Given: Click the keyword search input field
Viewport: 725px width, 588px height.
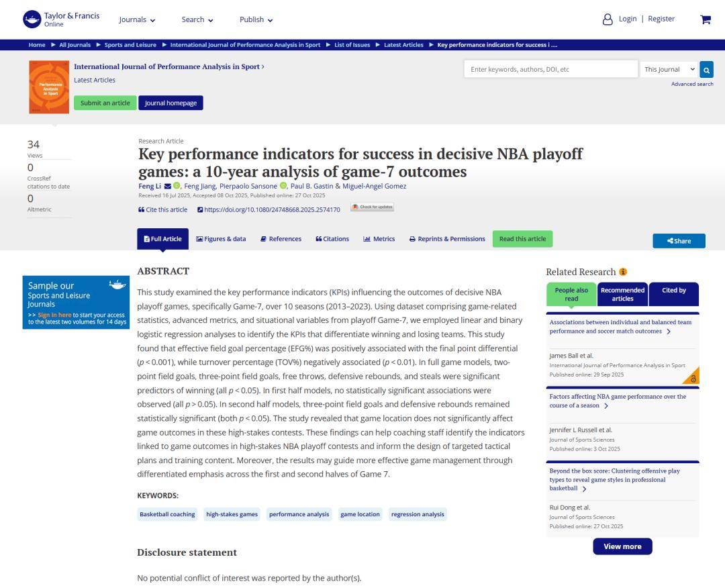Looking at the screenshot, I should (550, 70).
